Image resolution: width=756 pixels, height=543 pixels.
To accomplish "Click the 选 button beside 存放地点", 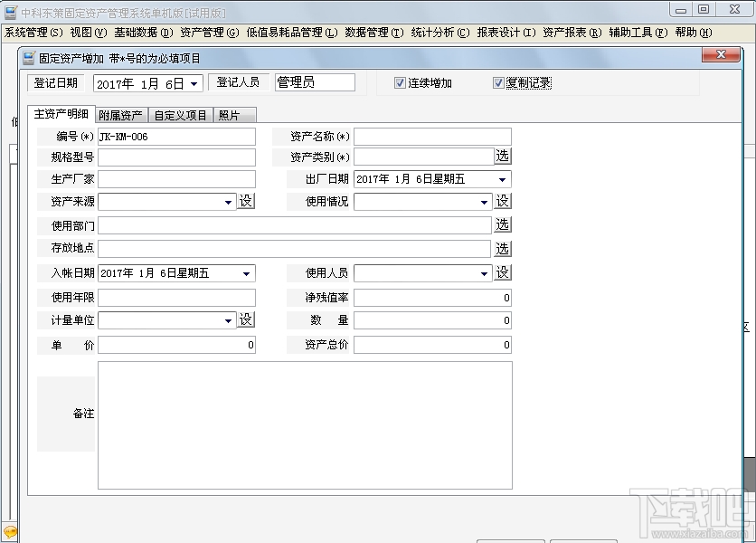I will click(503, 249).
